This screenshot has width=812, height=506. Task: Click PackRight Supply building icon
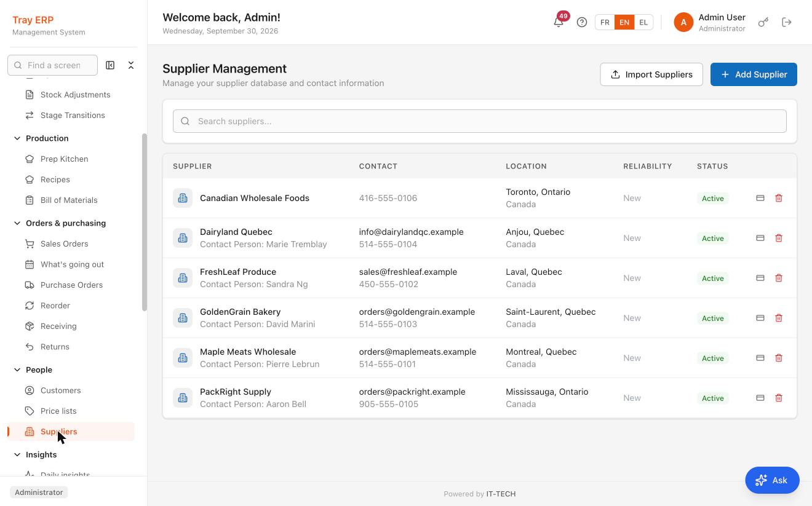click(183, 398)
